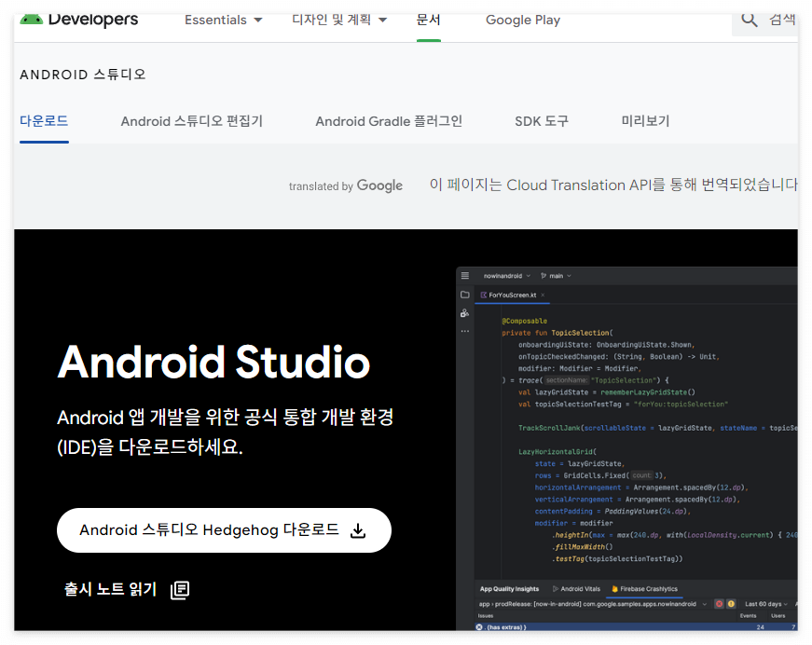Click the Cloud Translation API notice text
Viewport: 812px width, 645px height.
[613, 185]
